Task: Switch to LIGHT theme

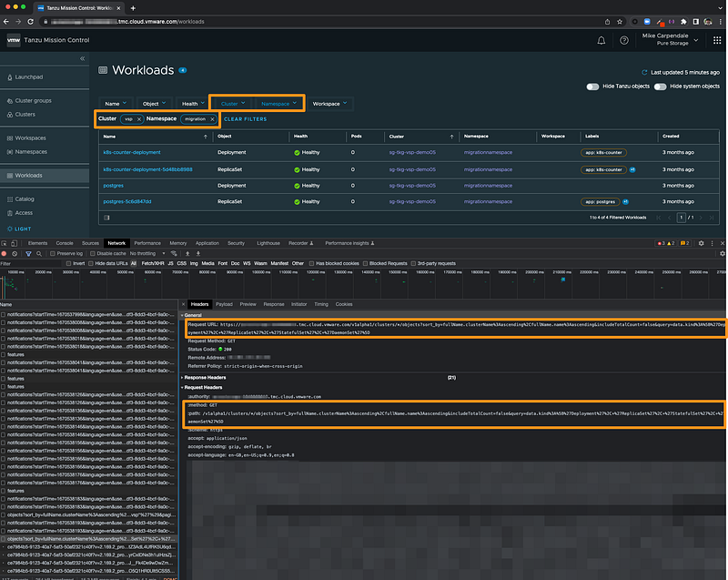Action: point(19,229)
